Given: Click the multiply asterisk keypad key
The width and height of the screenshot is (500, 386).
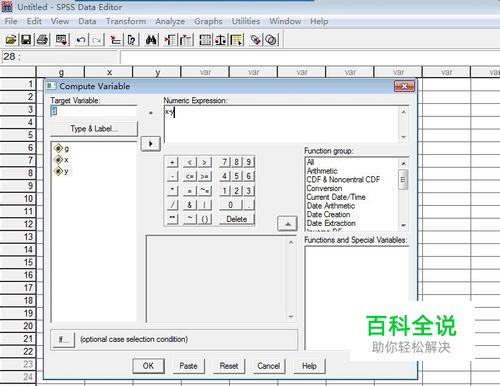Looking at the screenshot, I should (172, 191).
